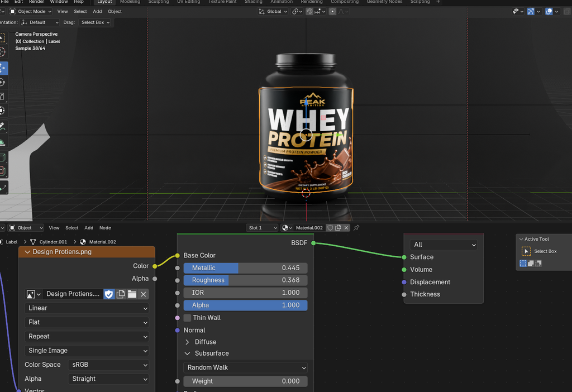The height and width of the screenshot is (392, 572).
Task: Duplicate Material.002 with new material icon
Action: (338, 228)
